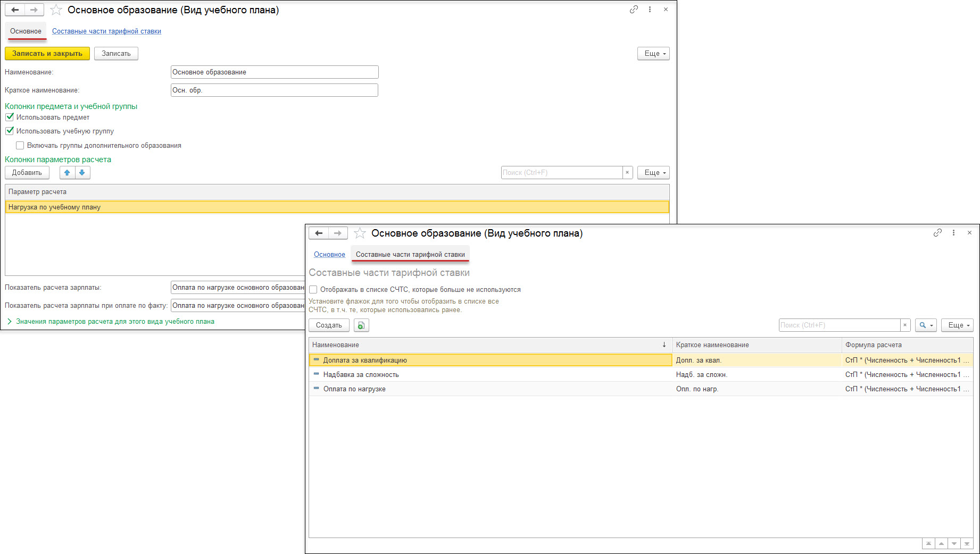This screenshot has width=980, height=554.
Task: Star the front window as favorite
Action: (360, 233)
